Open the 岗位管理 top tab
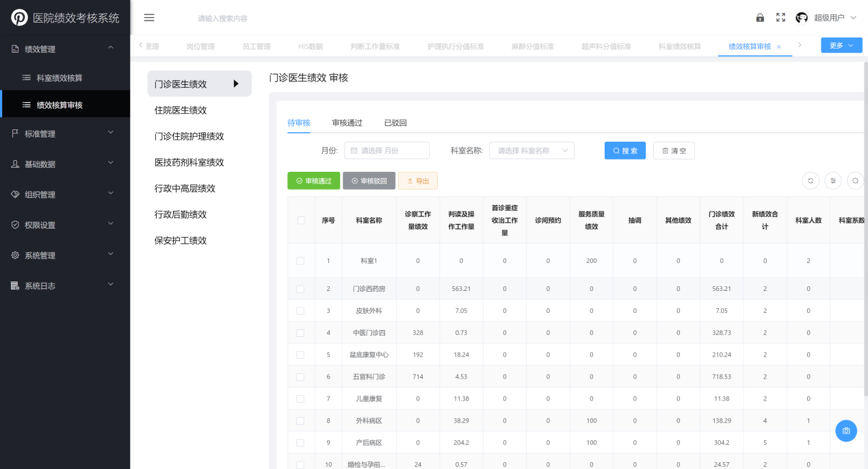Screen dimensions: 868x469 (200, 47)
